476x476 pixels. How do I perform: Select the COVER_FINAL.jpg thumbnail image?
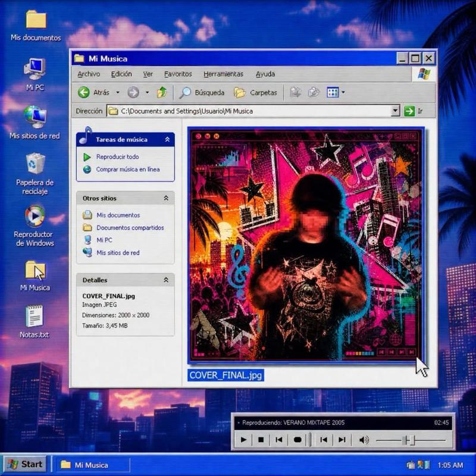tap(306, 245)
